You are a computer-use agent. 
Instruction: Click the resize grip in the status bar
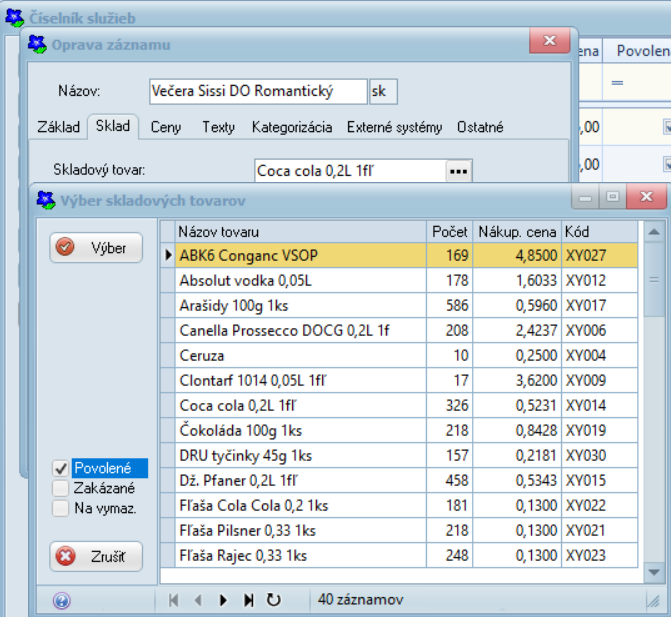click(653, 601)
